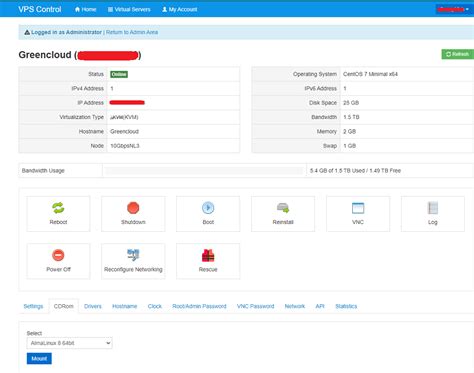
Task: Expand the AlmaLinux 8 64bit ISO dropdown
Action: [69, 343]
